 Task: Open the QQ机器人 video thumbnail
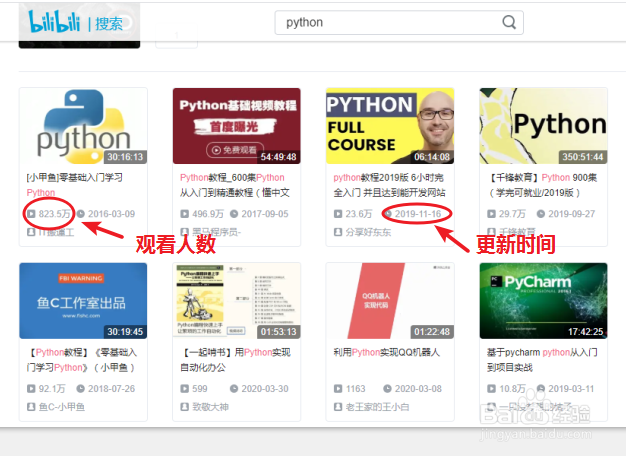[390, 301]
